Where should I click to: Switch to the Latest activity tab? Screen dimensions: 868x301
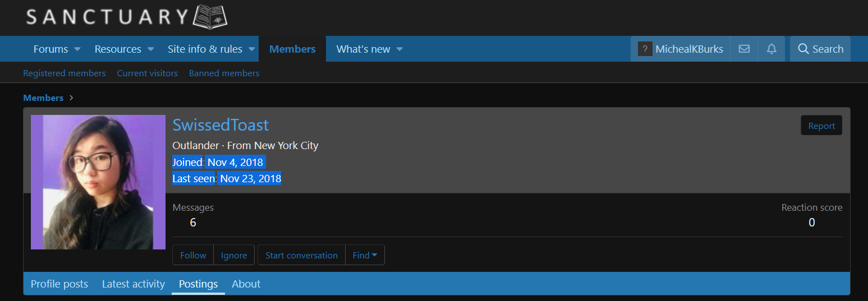(x=134, y=284)
